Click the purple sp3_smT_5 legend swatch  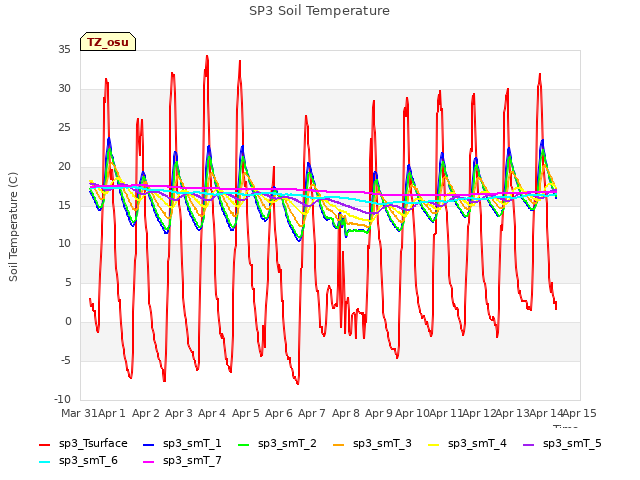click(529, 444)
